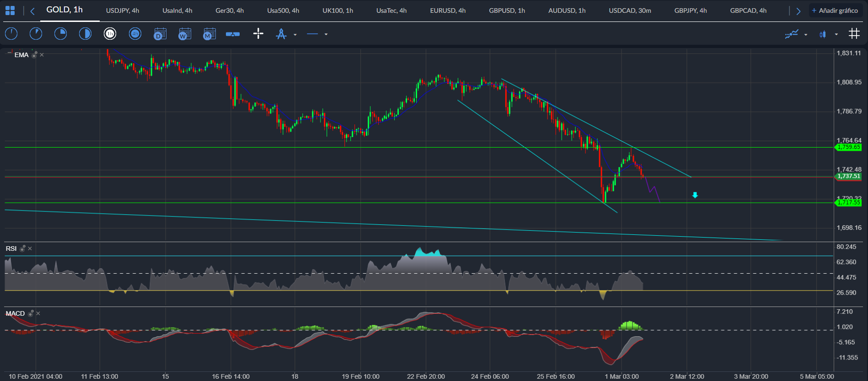
Task: Toggle the grid layout view
Action: [854, 34]
